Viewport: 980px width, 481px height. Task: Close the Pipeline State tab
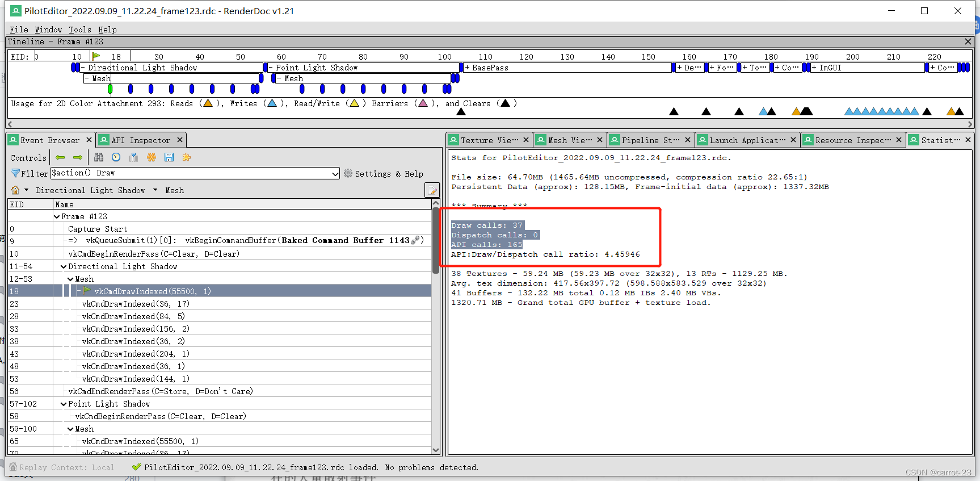688,140
